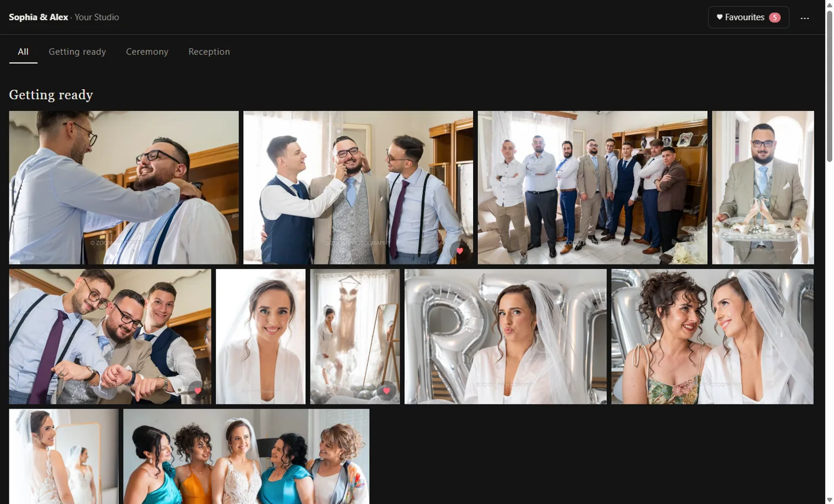
Task: Open the Getting ready tab
Action: coord(77,51)
